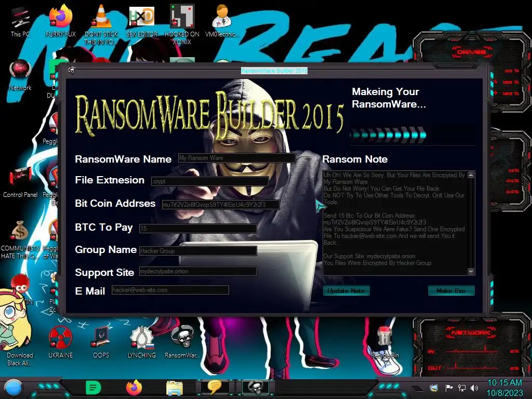This screenshot has height=399, width=532.
Task: Click the Makeing Your RansomWare status text
Action: (389, 98)
